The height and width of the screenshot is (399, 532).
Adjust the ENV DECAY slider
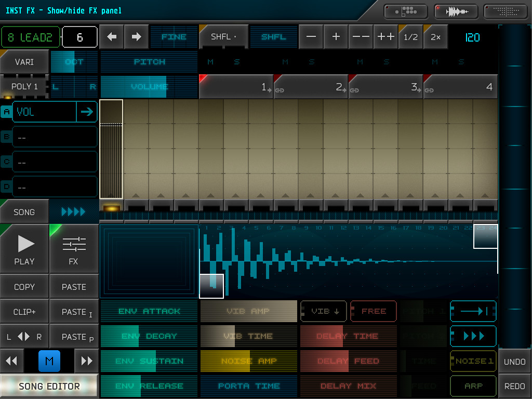149,336
